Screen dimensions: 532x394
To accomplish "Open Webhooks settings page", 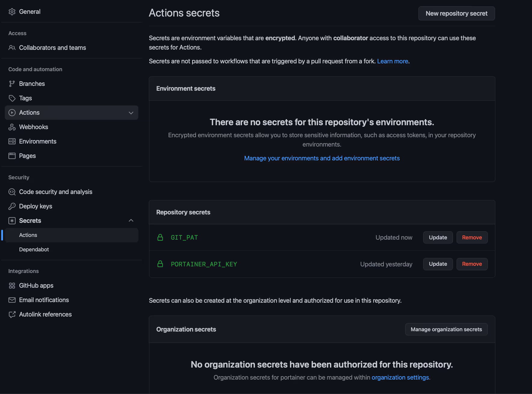I will [x=72, y=127].
